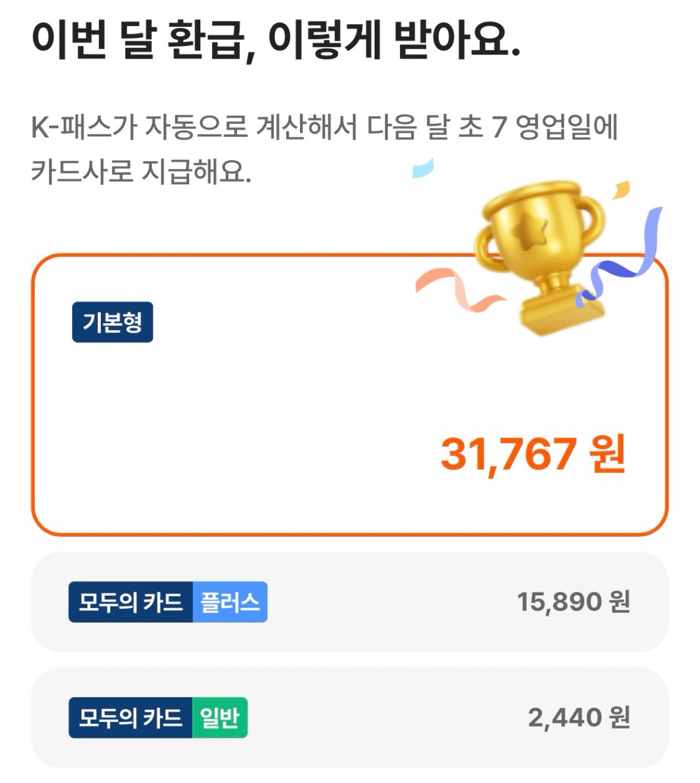The height and width of the screenshot is (783, 700).
Task: Tap the blue 플러스 tag
Action: [x=230, y=602]
